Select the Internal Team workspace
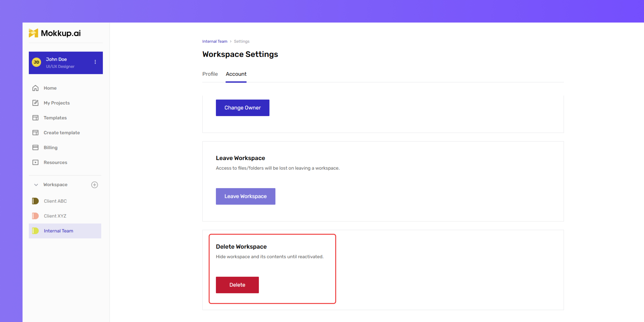The width and height of the screenshot is (644, 322). click(x=65, y=231)
